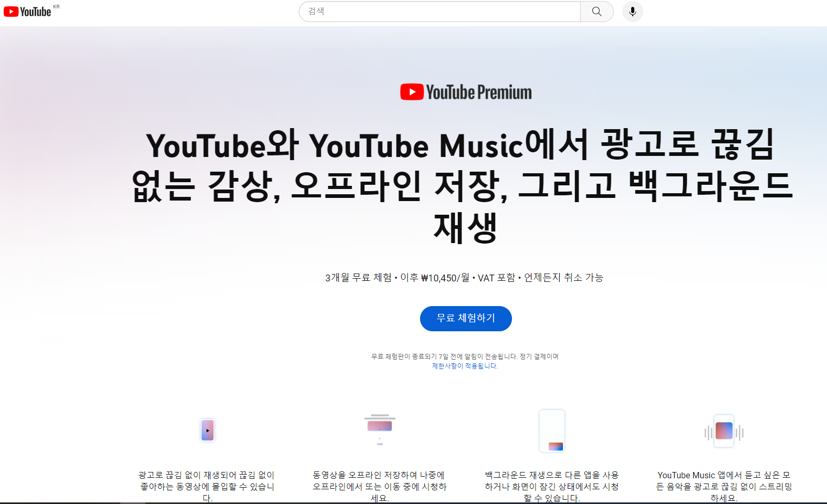Screen dimensions: 827x504
Task: Click the price text 3개월 무료 체험
Action: (358, 278)
